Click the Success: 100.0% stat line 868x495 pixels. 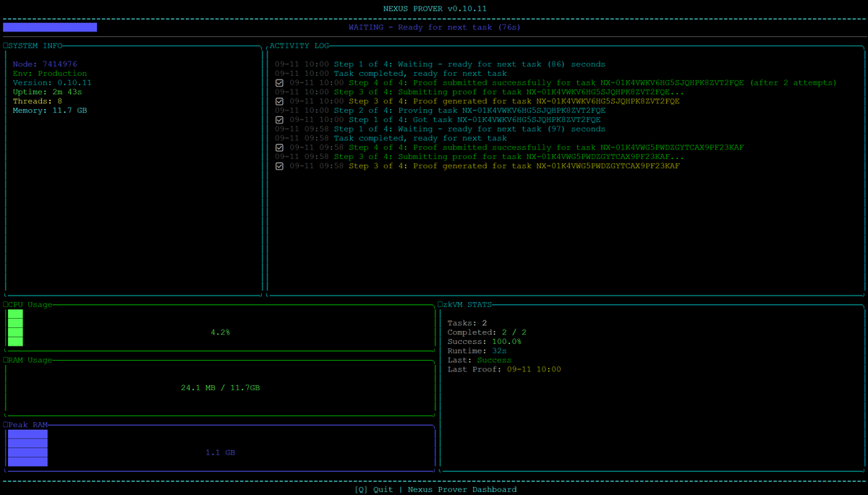click(484, 342)
